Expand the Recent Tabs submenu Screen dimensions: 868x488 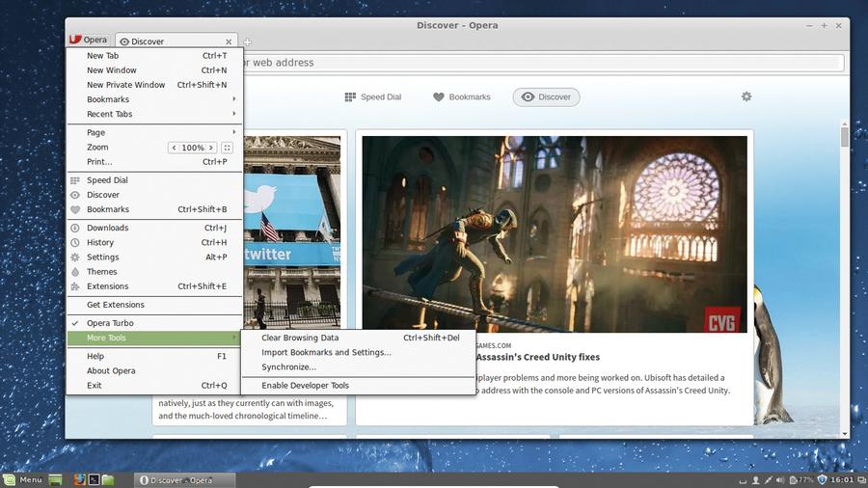pyautogui.click(x=155, y=114)
